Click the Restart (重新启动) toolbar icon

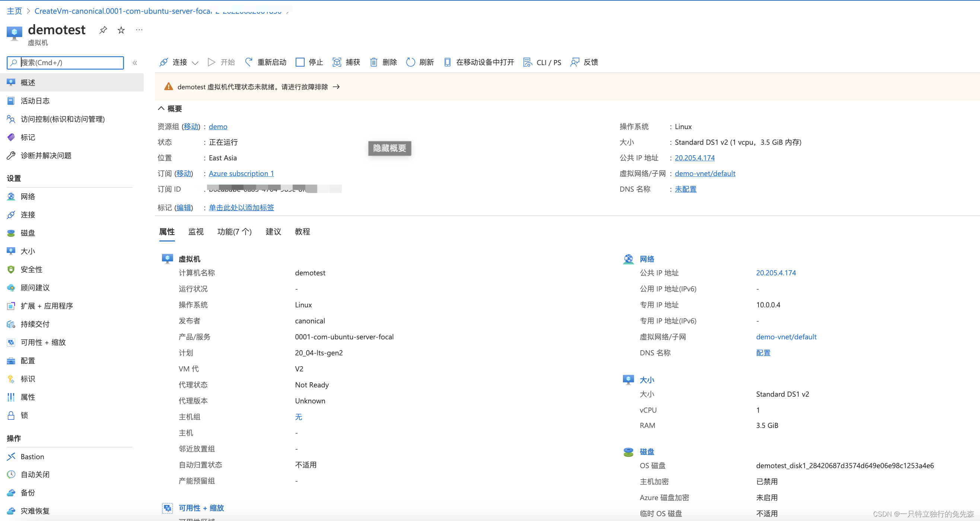click(249, 62)
